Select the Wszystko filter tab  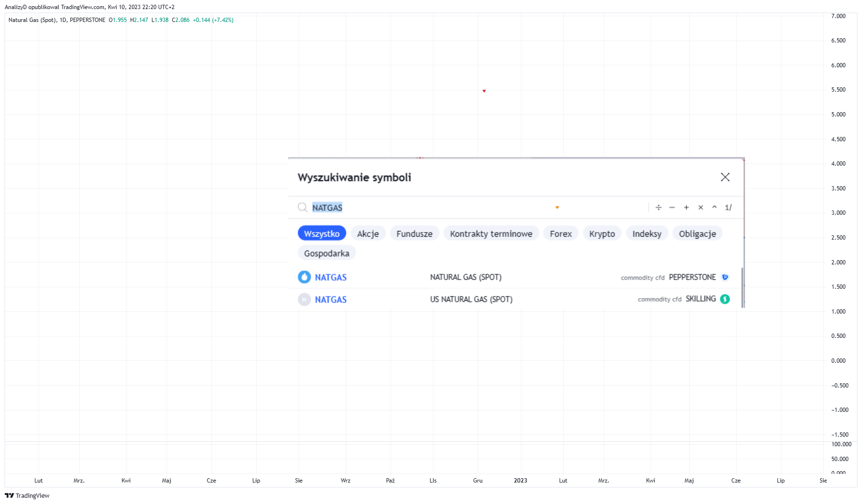pyautogui.click(x=322, y=233)
